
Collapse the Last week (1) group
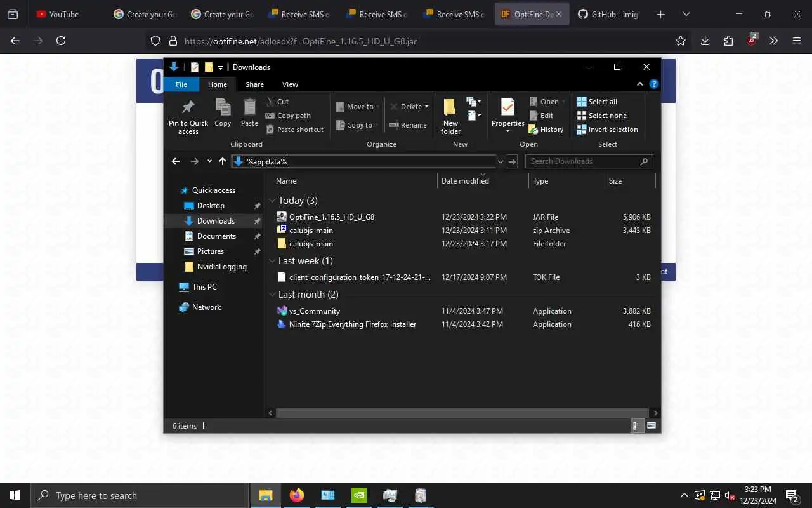272,261
